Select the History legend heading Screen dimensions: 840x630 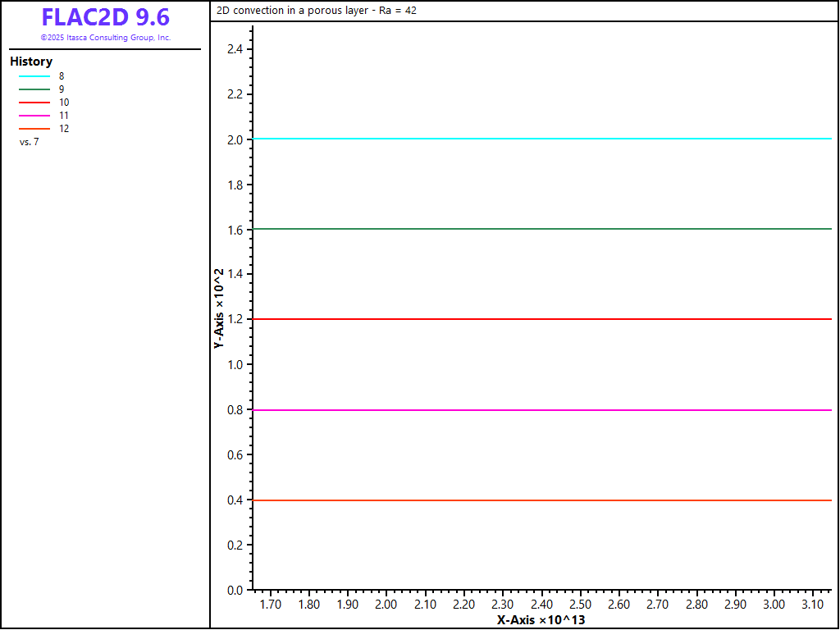tap(31, 62)
